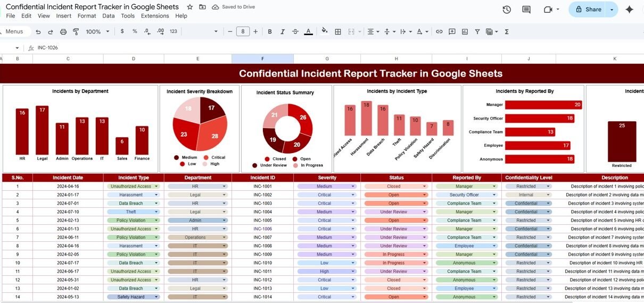Open version history using the clock icon
Image resolution: width=644 pixels, height=303 pixels.
507,10
